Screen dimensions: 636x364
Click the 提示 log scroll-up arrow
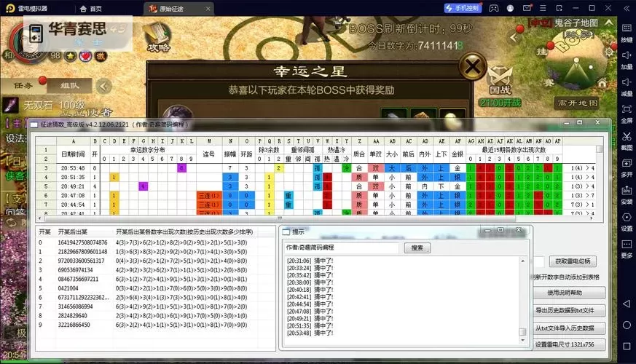(522, 261)
